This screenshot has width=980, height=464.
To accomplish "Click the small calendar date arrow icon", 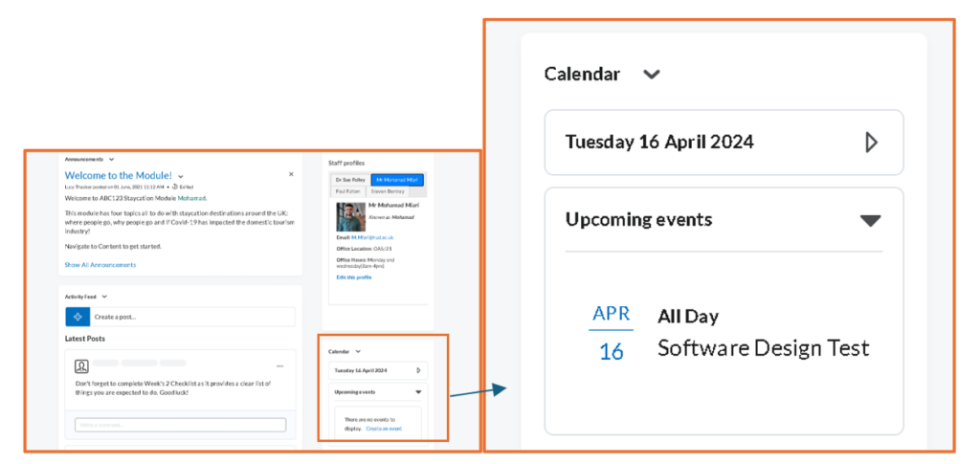I will coord(418,370).
